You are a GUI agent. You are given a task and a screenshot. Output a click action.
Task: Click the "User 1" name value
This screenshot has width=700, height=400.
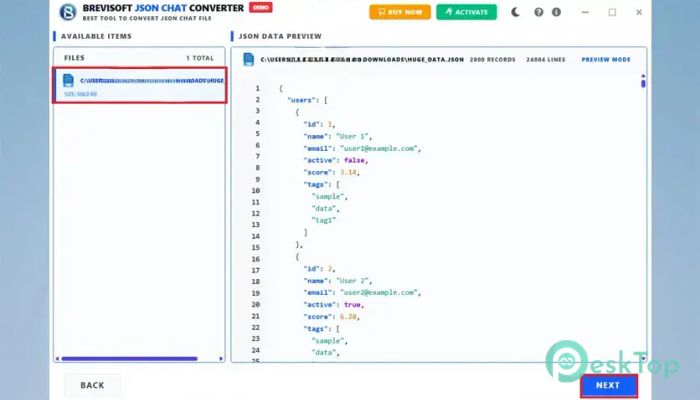(x=353, y=137)
